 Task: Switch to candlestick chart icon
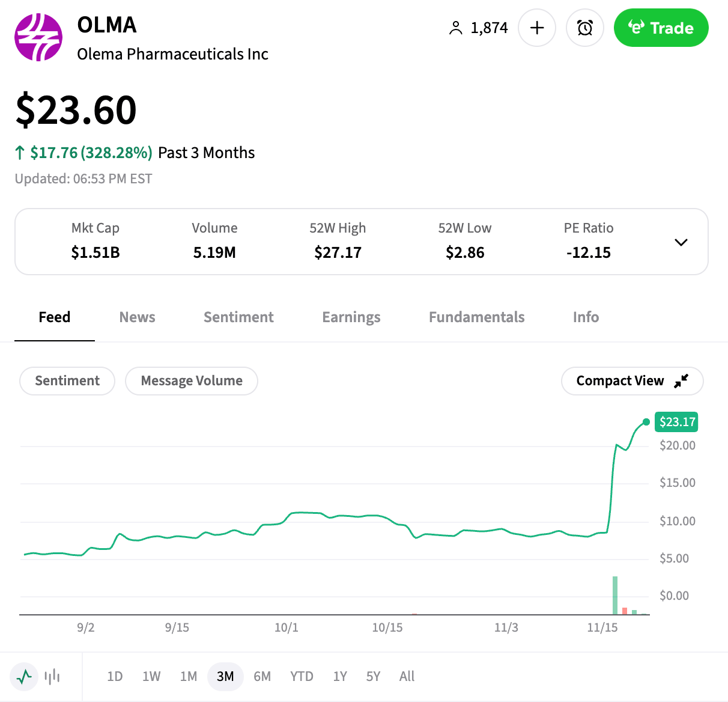pyautogui.click(x=52, y=677)
